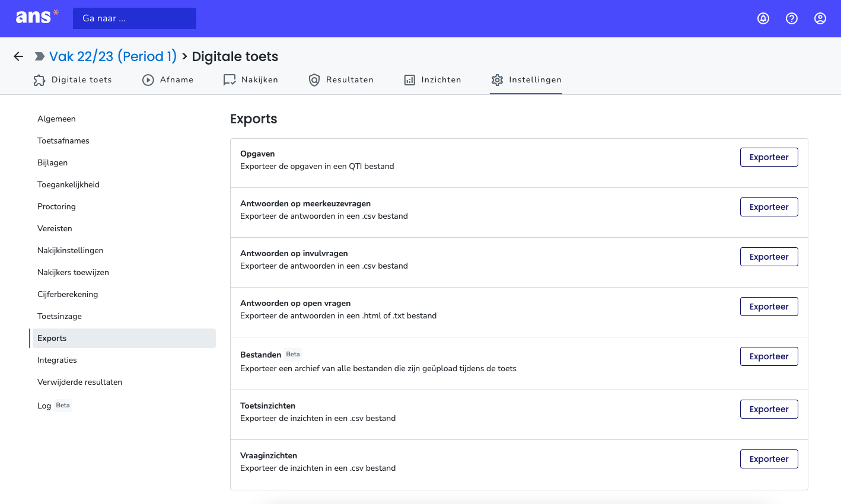Export Vraaginzichten csv
Viewport: 841px width, 504px height.
(x=769, y=459)
